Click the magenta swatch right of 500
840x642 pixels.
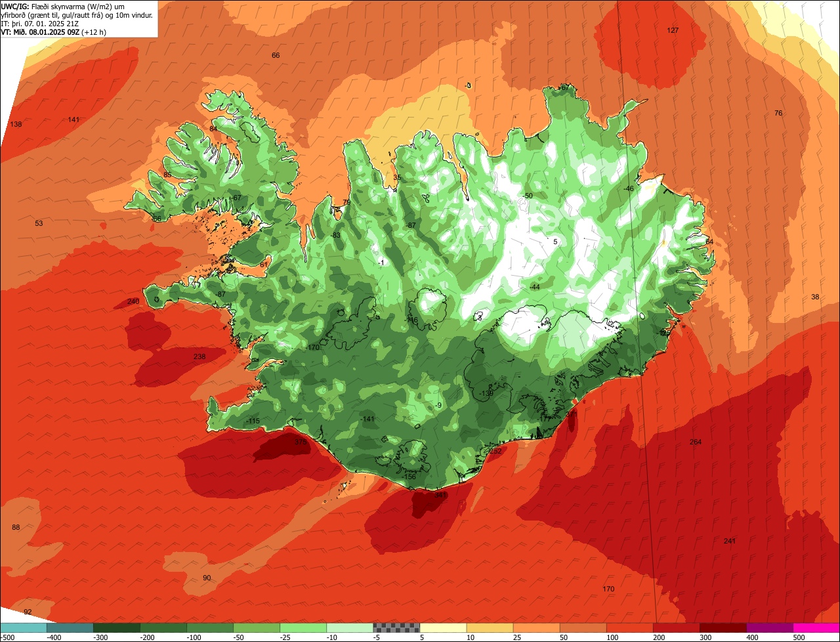(x=816, y=628)
